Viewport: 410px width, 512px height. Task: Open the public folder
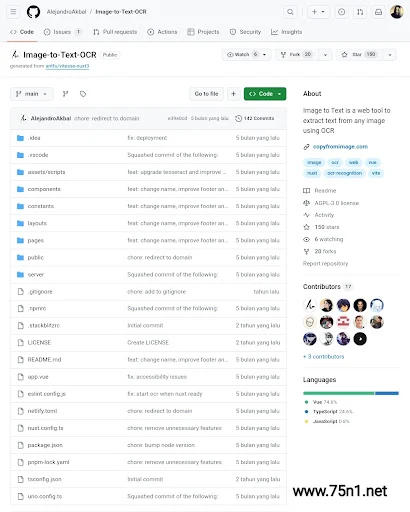click(36, 257)
